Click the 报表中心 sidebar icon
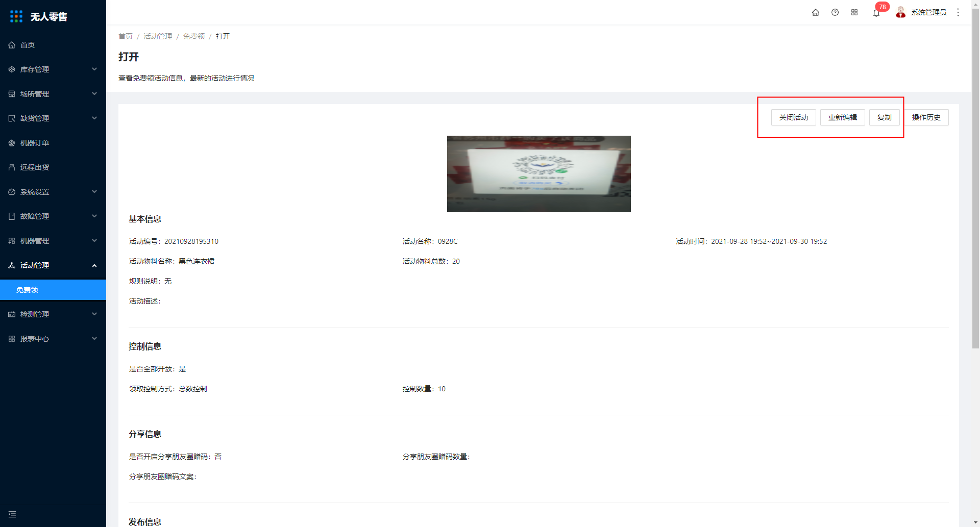This screenshot has width=980, height=527. tap(12, 339)
